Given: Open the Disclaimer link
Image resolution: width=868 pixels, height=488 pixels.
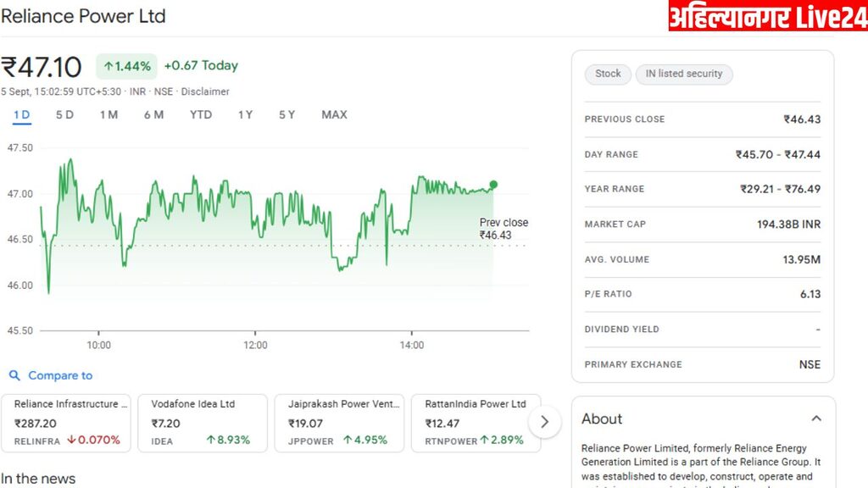Looking at the screenshot, I should (205, 91).
